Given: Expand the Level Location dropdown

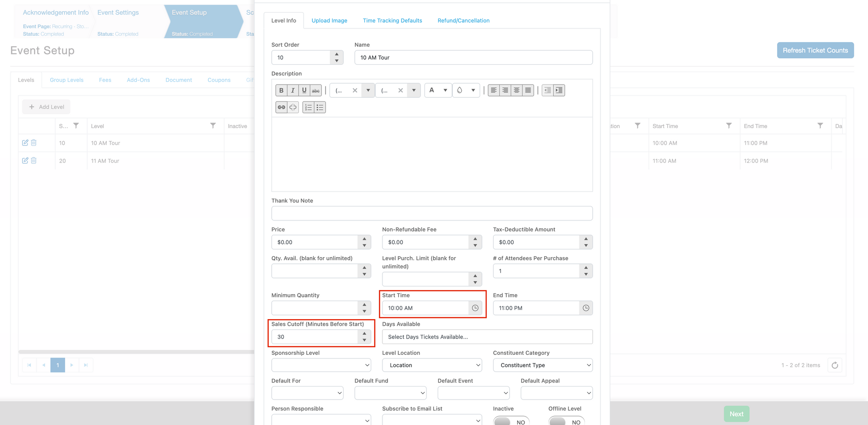Looking at the screenshot, I should pyautogui.click(x=432, y=365).
